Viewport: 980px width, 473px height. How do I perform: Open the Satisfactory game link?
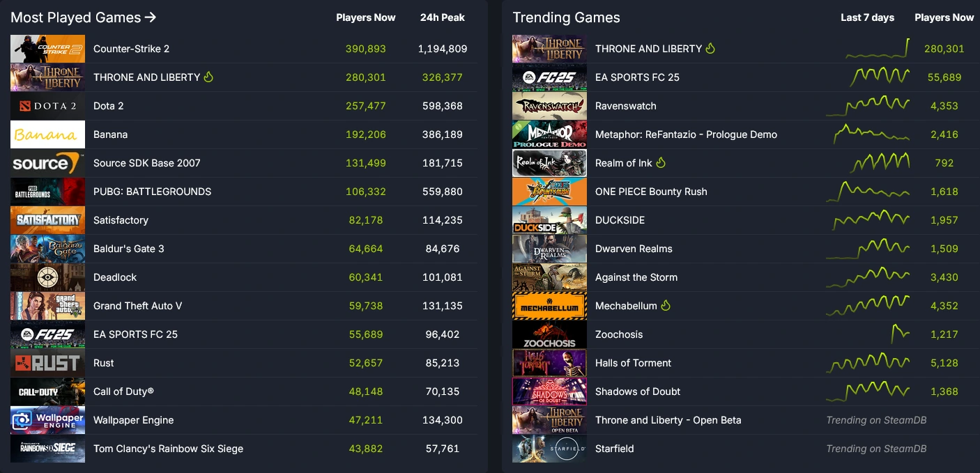(x=121, y=220)
